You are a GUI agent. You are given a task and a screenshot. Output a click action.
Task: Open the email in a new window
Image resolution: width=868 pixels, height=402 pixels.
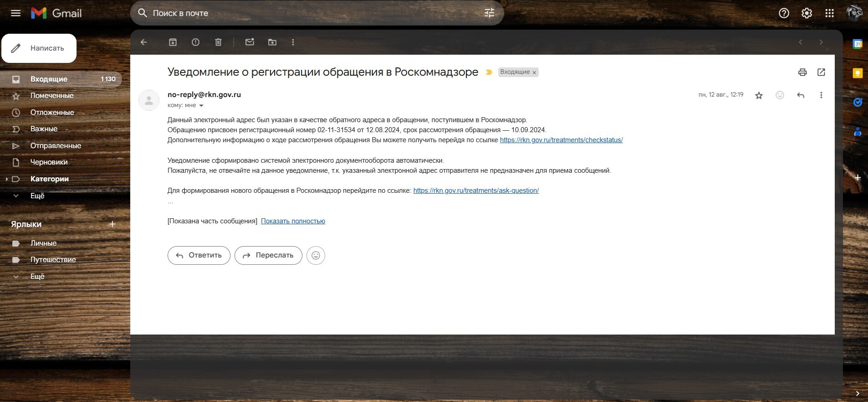821,72
